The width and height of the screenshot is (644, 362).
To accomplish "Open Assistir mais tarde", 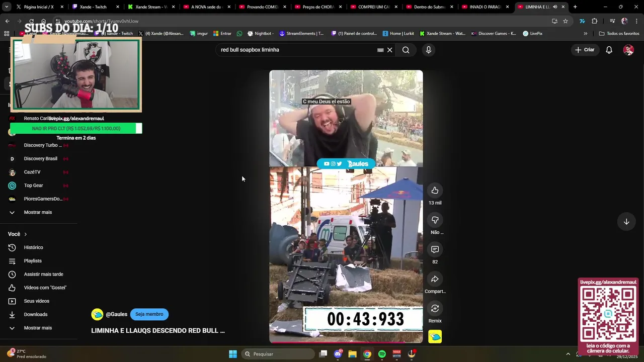I will 43,275.
